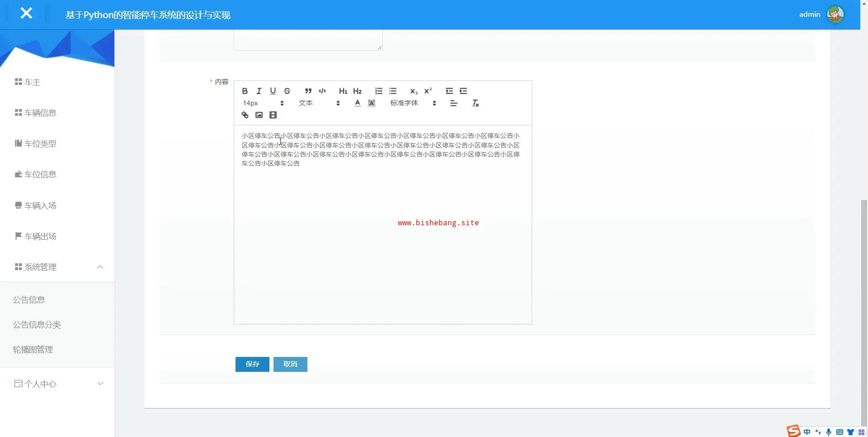868x437 pixels.
Task: Open the text alignment picker
Action: tap(453, 103)
